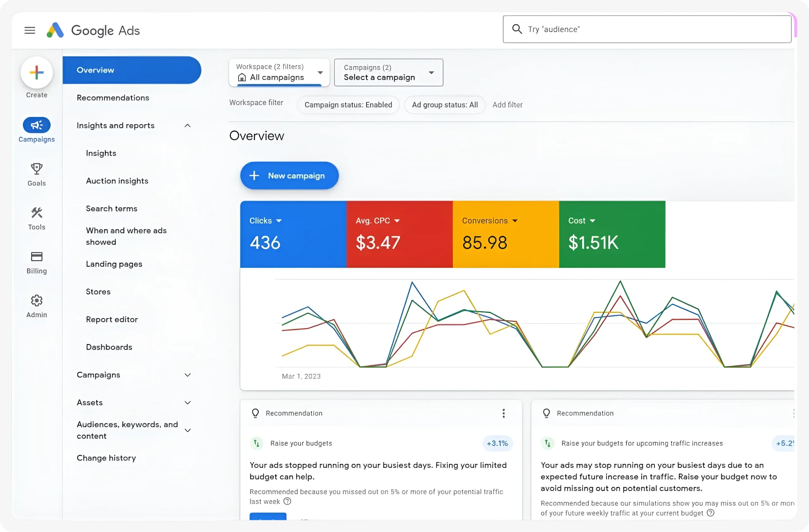Open Report editor
Viewport: 809px width, 532px height.
pyautogui.click(x=112, y=319)
